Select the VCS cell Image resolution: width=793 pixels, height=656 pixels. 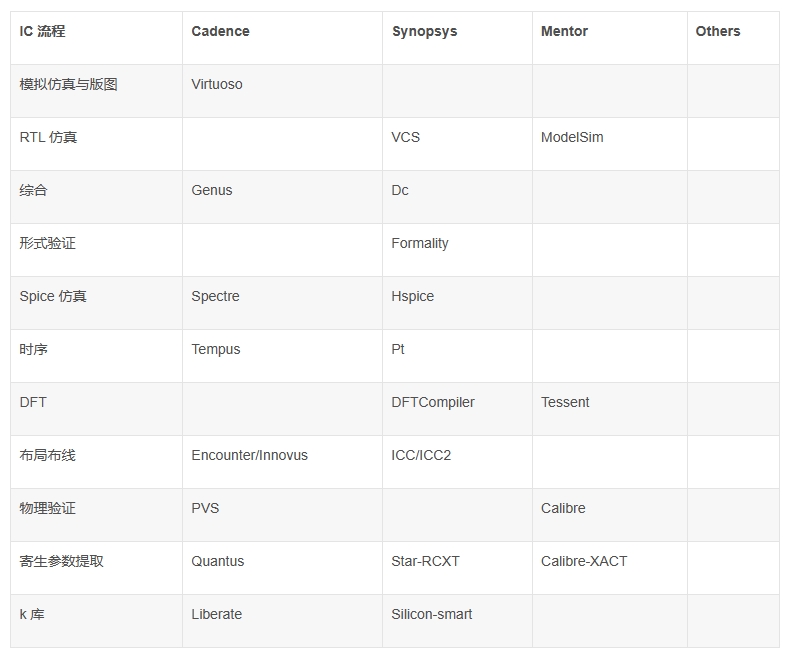405,137
